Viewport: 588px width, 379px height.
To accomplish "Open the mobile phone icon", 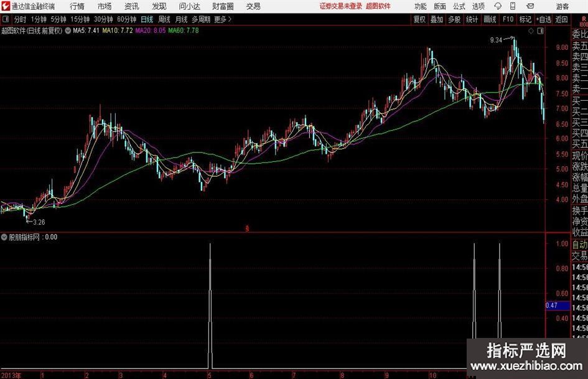I will pyautogui.click(x=513, y=6).
